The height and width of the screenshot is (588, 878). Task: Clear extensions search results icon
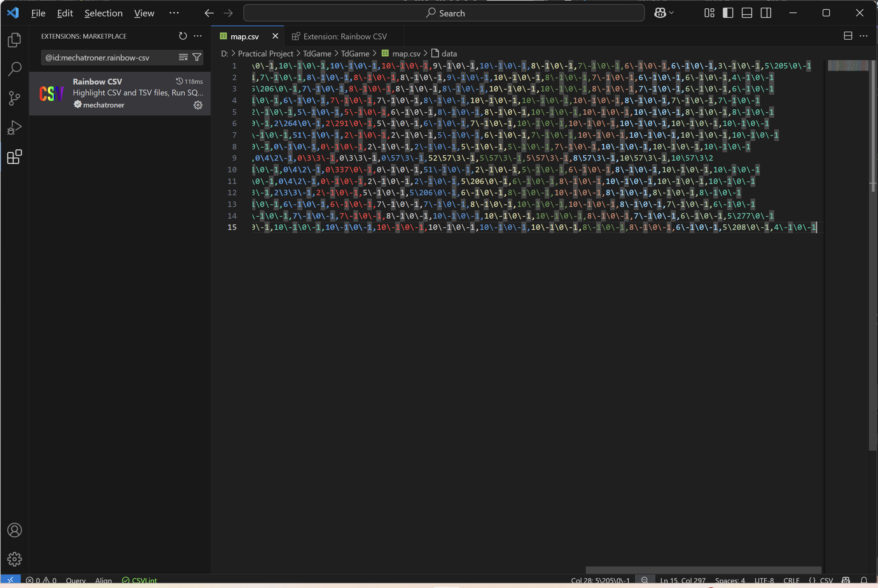click(183, 57)
